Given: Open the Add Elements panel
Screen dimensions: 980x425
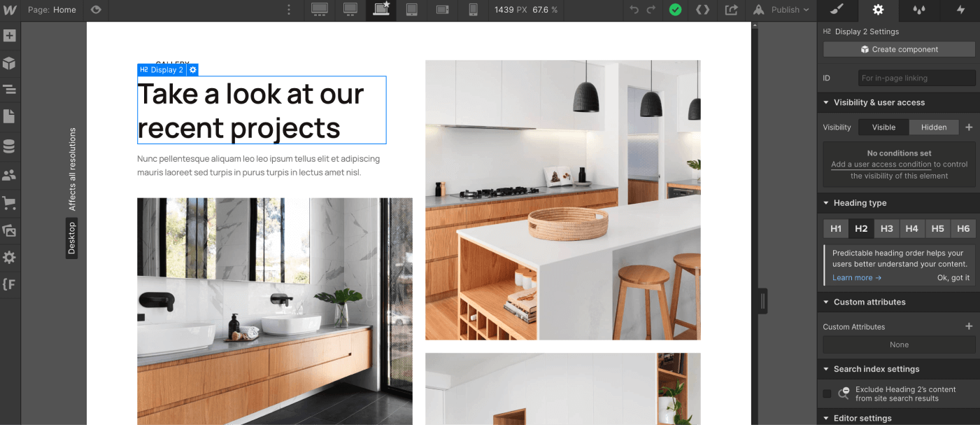Looking at the screenshot, I should tap(10, 35).
